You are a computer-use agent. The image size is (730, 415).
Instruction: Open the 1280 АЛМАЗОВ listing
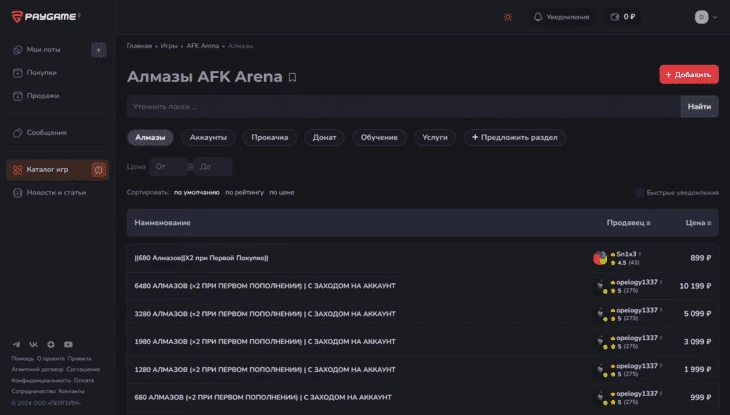coord(265,369)
